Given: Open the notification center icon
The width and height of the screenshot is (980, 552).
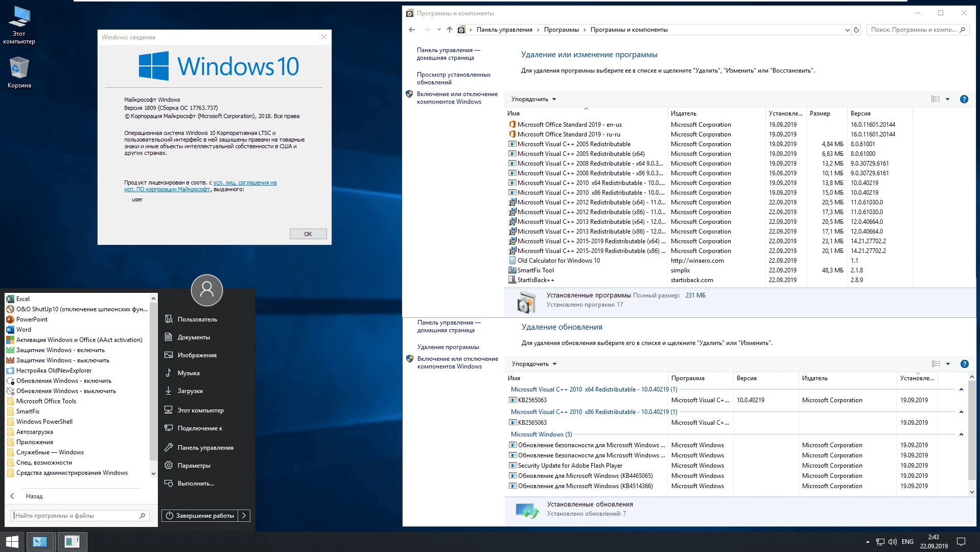Looking at the screenshot, I should [x=961, y=542].
